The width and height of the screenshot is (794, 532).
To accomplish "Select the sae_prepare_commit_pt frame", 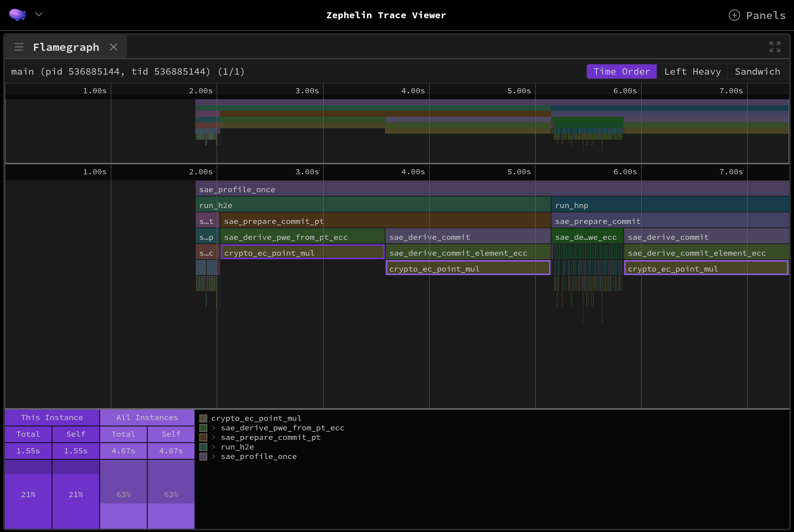I will pyautogui.click(x=385, y=221).
